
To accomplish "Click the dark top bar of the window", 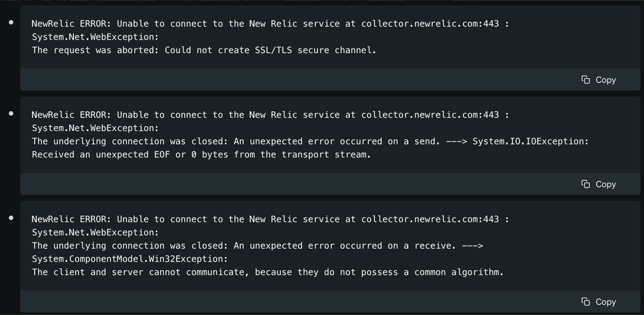I will [322, 2].
